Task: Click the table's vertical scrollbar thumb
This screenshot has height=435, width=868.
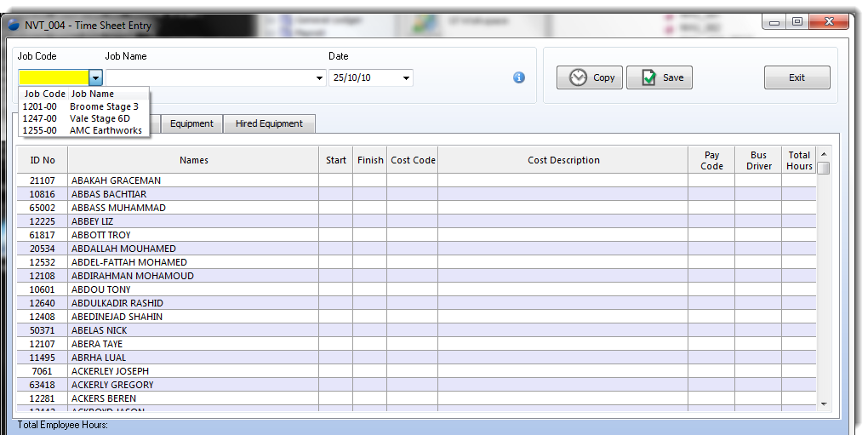Action: 824,168
